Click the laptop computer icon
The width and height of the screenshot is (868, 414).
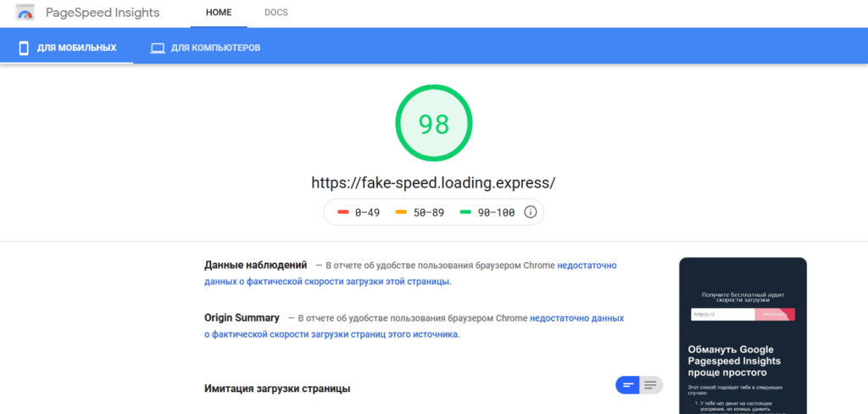pyautogui.click(x=157, y=48)
